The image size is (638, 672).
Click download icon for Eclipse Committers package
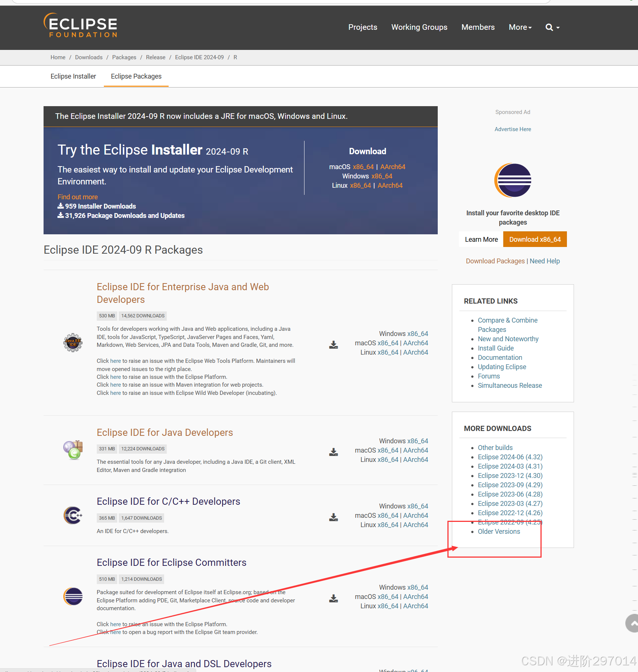(x=334, y=598)
